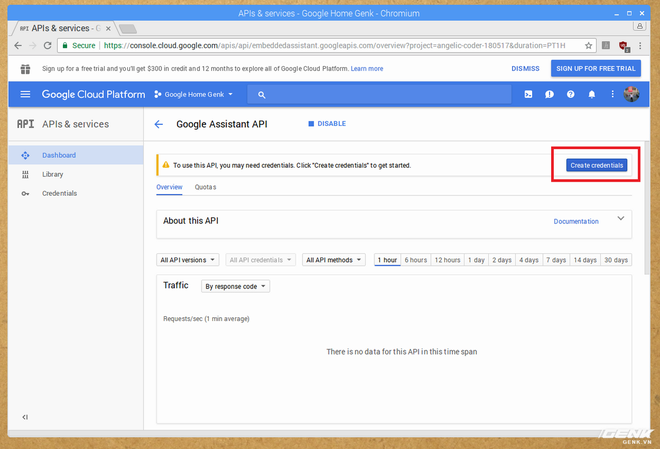The width and height of the screenshot is (660, 449).
Task: Open the help question mark icon
Action: click(x=570, y=94)
